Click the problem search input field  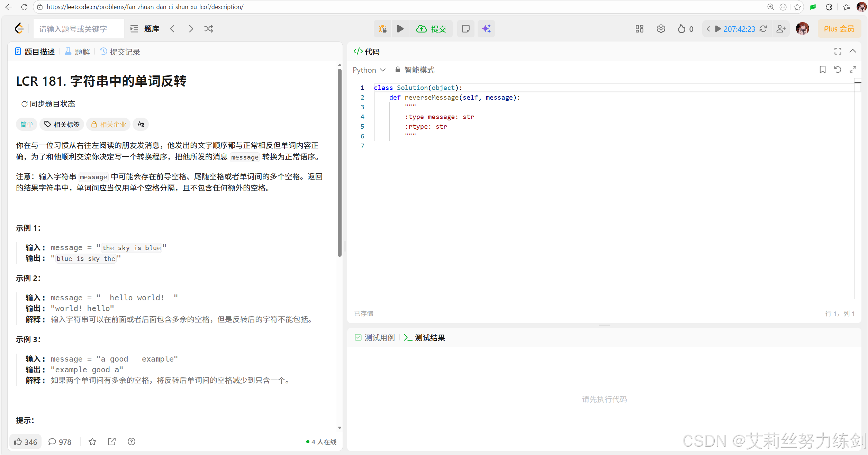pos(79,29)
